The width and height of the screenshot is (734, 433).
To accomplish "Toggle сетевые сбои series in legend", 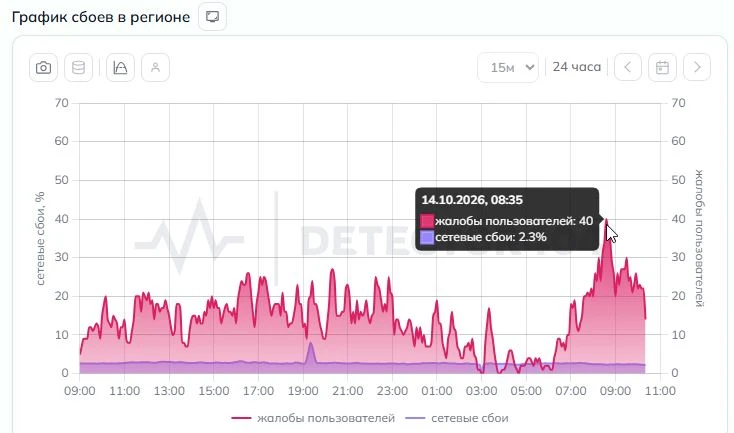I will pos(456,418).
